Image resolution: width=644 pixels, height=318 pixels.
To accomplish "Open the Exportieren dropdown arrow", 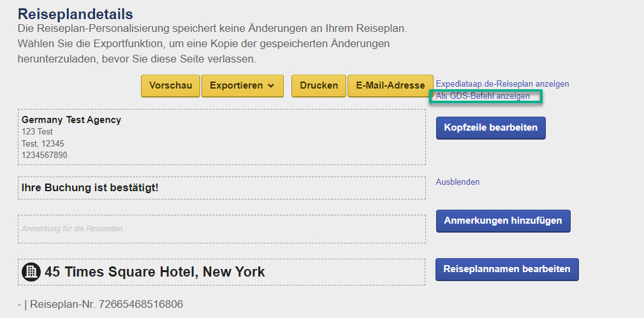I will [x=270, y=86].
